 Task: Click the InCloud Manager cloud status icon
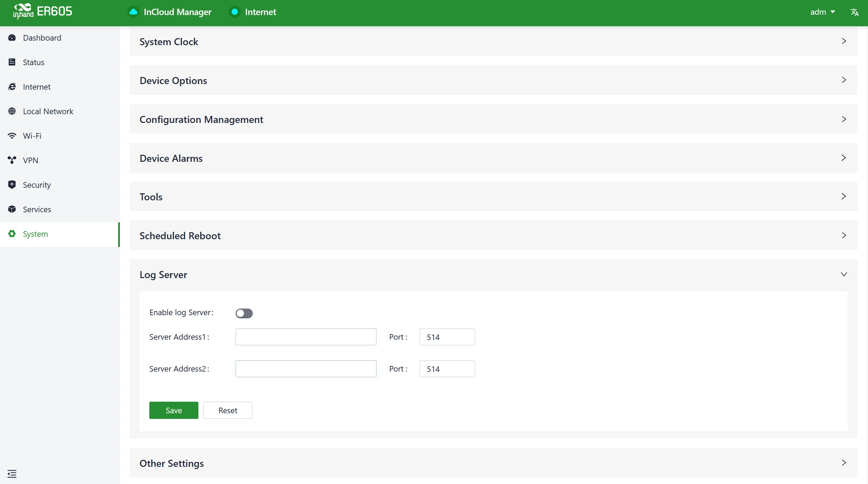[133, 12]
